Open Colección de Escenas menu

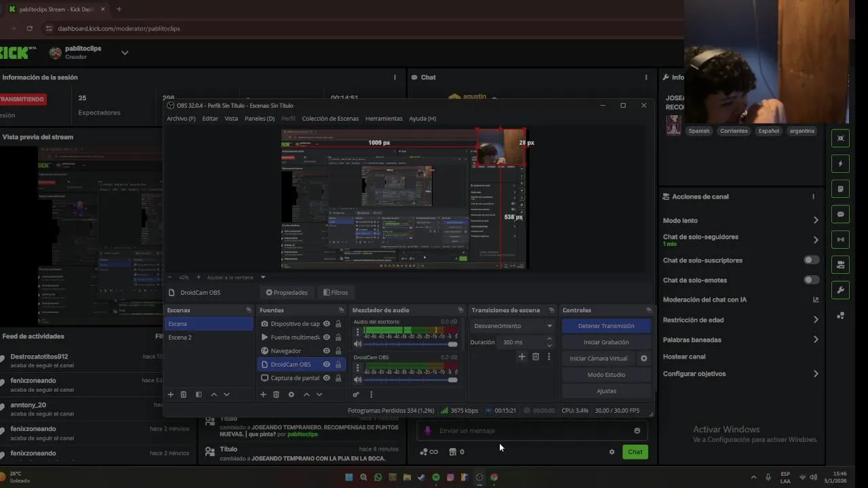coord(330,119)
